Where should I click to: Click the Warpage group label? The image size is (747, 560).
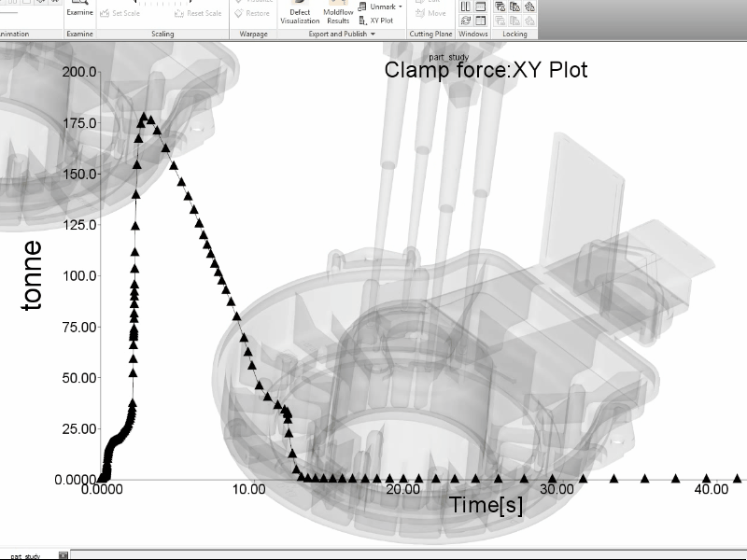tap(253, 34)
